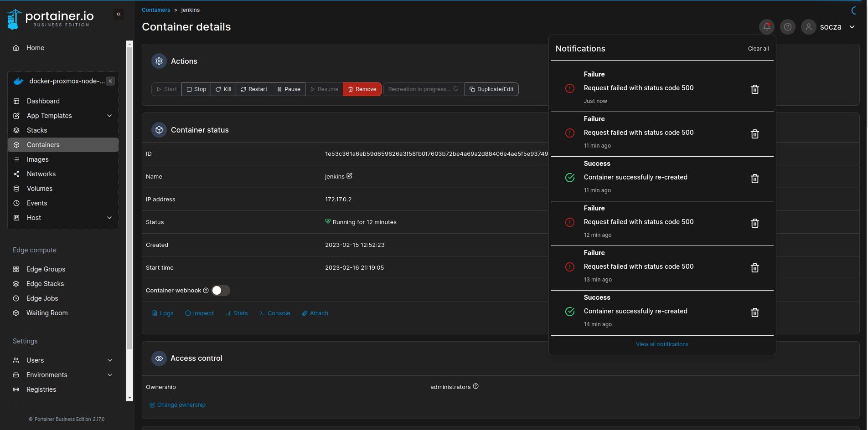Rename jenkins using the pencil icon
Viewport: 868px width, 430px height.
coord(349,176)
